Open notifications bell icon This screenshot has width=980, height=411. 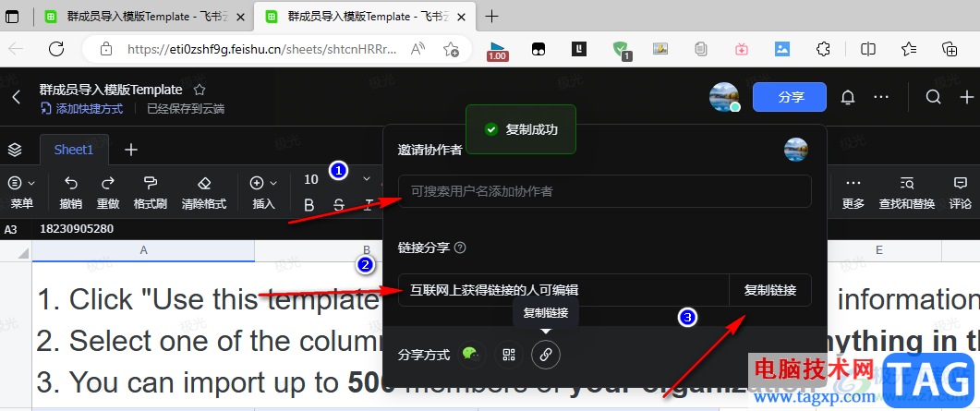(x=848, y=97)
